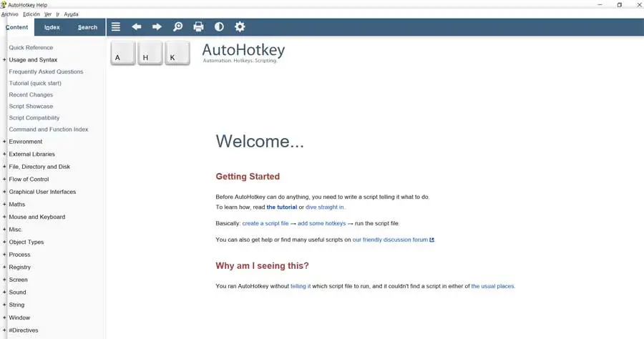Click the Getting Started heading
This screenshot has width=644, height=339.
(248, 177)
